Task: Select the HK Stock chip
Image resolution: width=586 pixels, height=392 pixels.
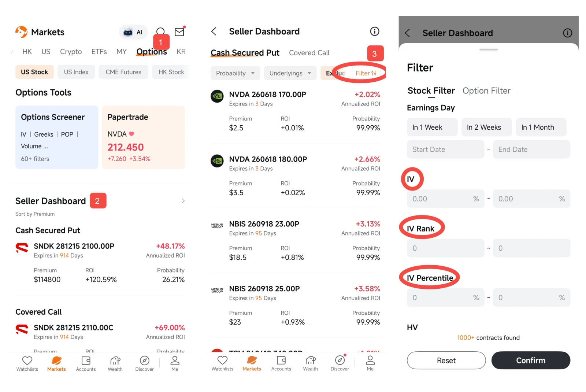Action: point(171,72)
